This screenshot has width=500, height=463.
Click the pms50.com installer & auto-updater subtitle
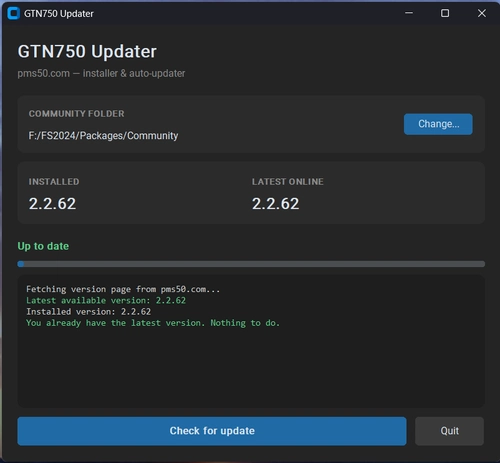click(x=101, y=73)
